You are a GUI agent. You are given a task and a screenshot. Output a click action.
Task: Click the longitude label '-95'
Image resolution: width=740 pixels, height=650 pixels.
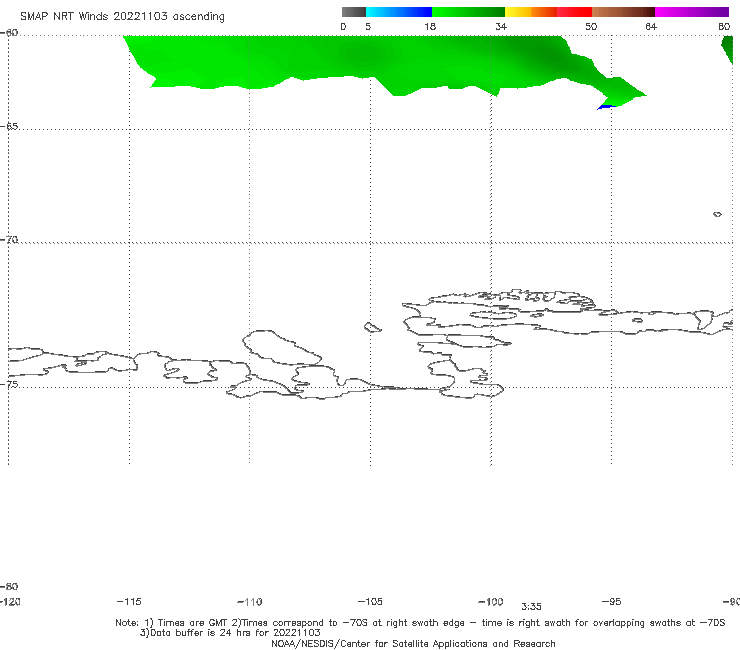pos(611,601)
